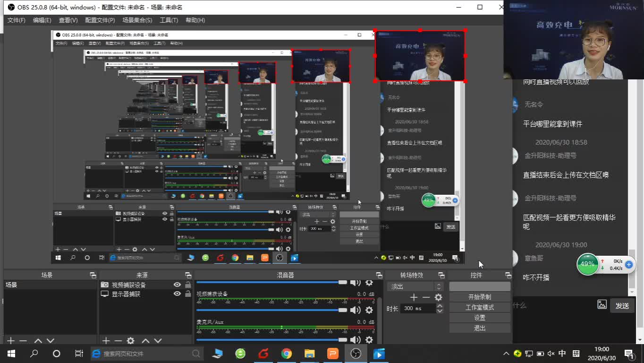Click the green 49% floating ball

coord(587,264)
